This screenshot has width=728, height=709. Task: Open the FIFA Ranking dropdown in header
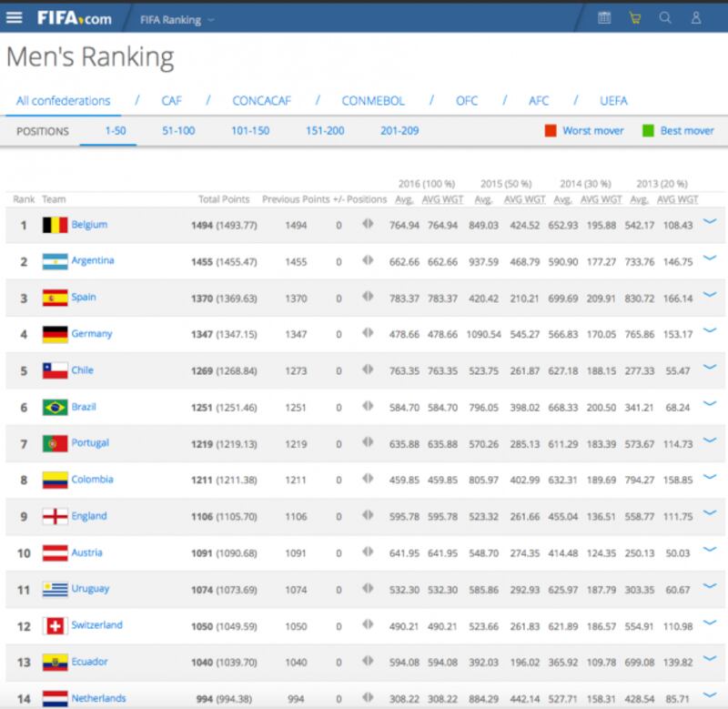tap(177, 20)
